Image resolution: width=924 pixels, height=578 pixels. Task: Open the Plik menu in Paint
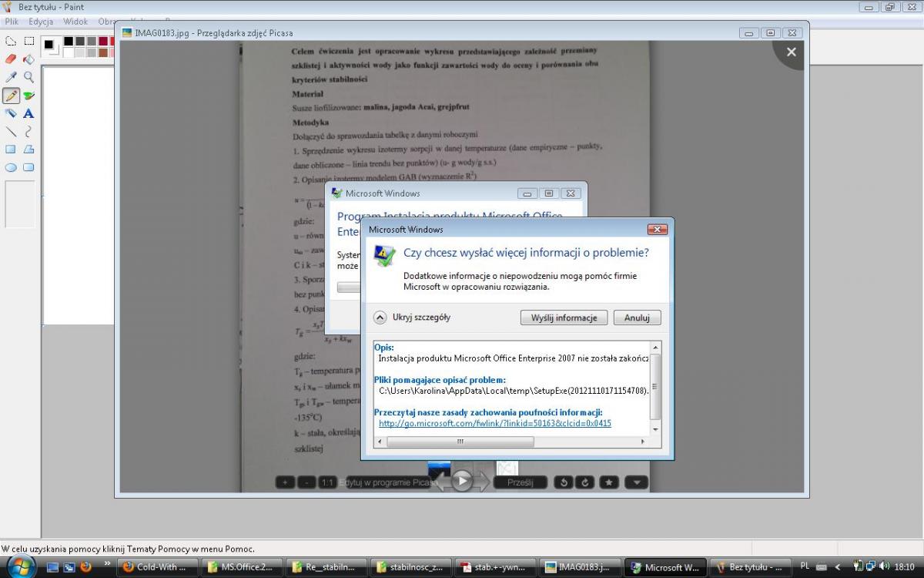pos(12,22)
